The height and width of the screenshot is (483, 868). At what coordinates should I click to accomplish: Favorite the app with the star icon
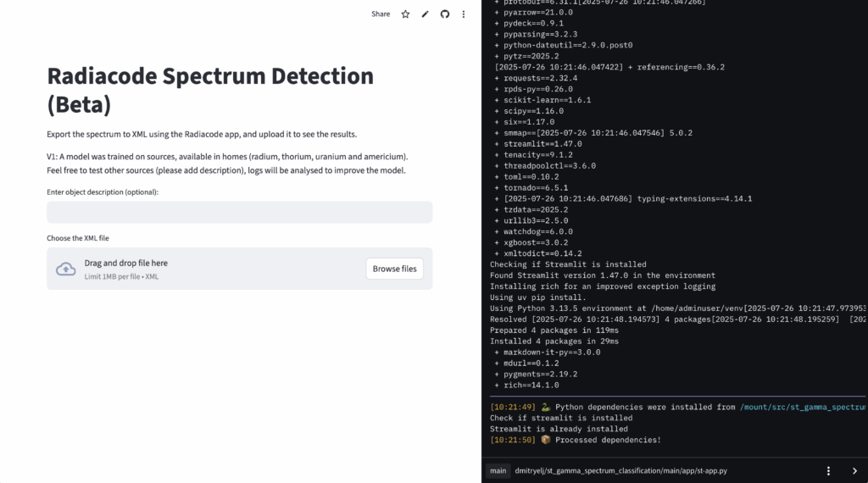tap(405, 14)
